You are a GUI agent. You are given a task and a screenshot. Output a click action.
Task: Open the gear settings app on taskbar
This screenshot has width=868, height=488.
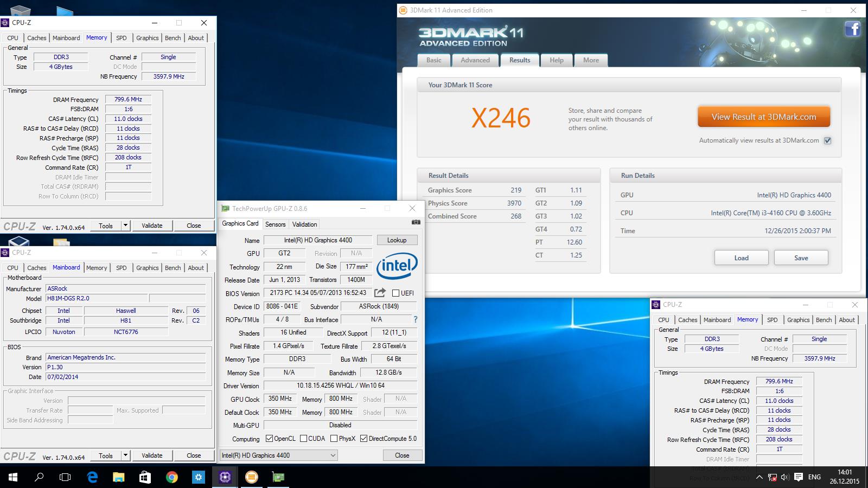pos(198,477)
